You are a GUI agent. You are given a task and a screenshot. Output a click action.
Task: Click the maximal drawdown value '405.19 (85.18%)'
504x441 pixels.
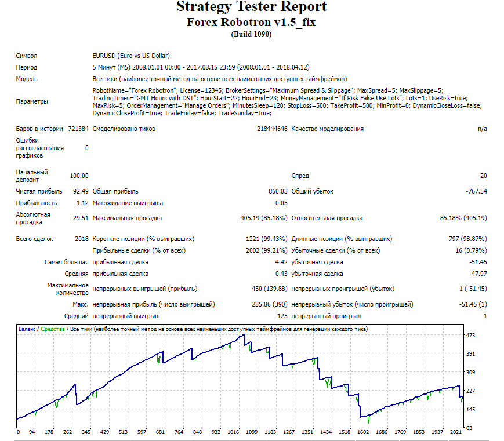click(x=264, y=218)
